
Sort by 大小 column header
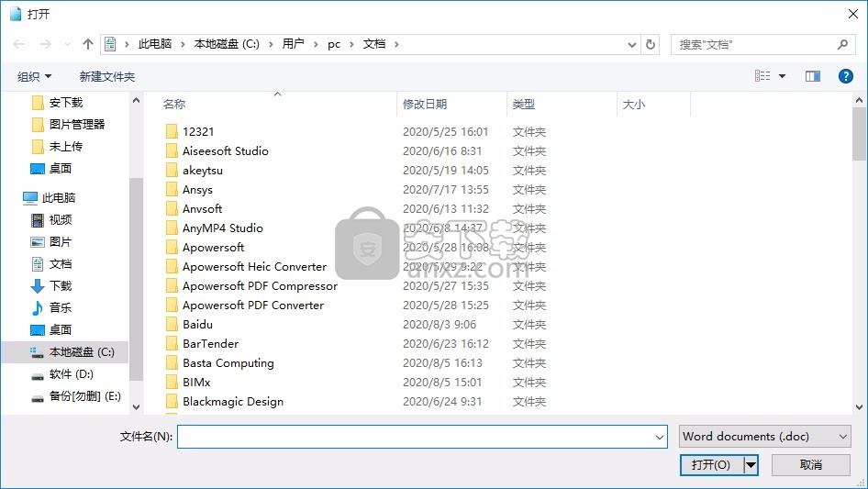point(634,104)
